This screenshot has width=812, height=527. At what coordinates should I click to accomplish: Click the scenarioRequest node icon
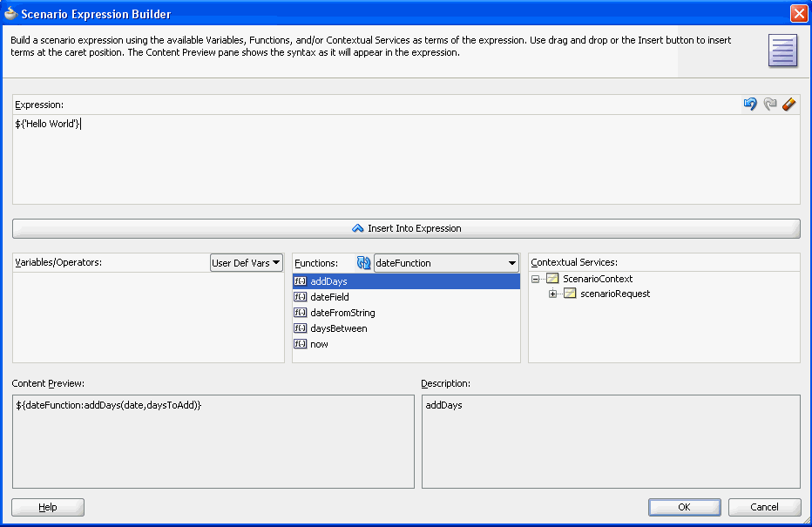(x=570, y=294)
